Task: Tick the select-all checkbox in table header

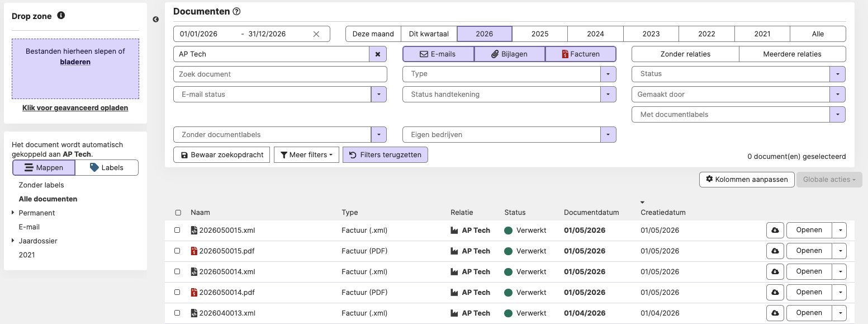Action: pos(178,213)
